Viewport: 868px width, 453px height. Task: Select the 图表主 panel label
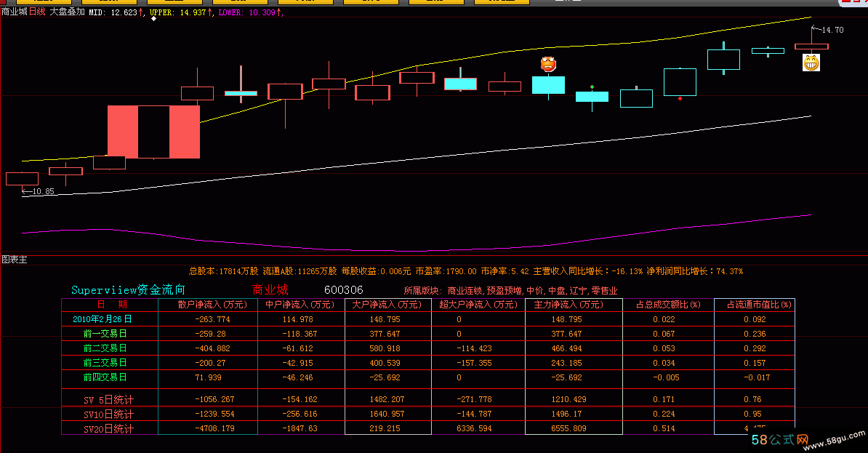click(14, 260)
